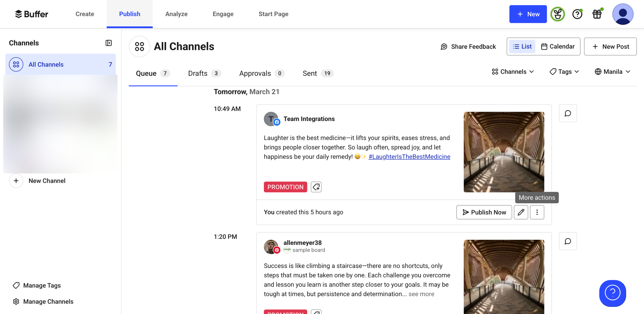Open the blue floating help widget
The width and height of the screenshot is (644, 314).
click(612, 293)
